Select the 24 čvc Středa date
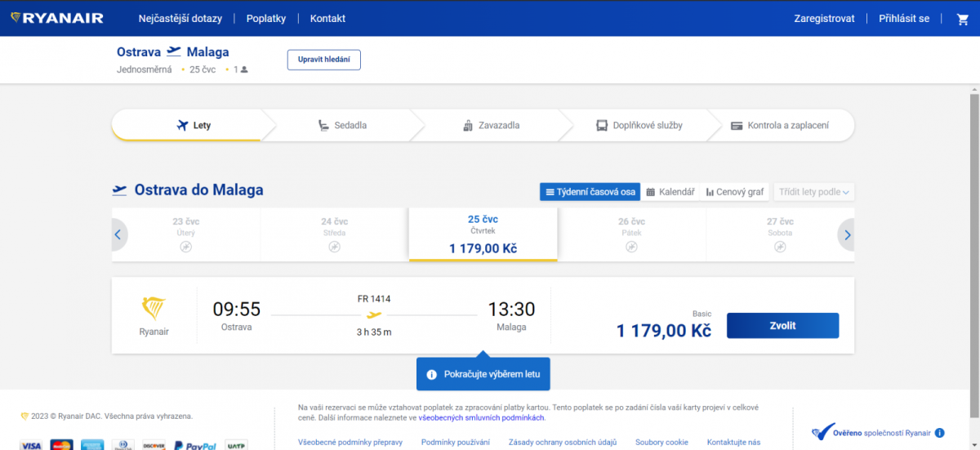This screenshot has height=450, width=980. (x=334, y=234)
